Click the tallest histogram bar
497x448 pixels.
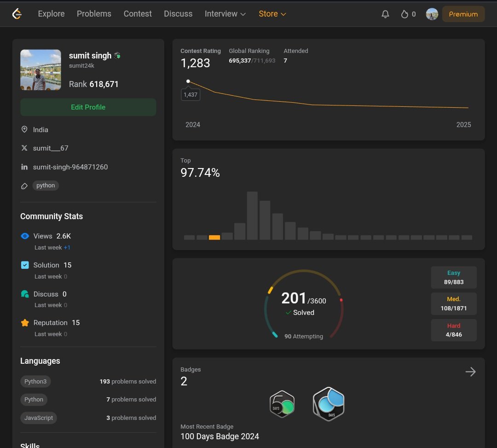coord(252,215)
